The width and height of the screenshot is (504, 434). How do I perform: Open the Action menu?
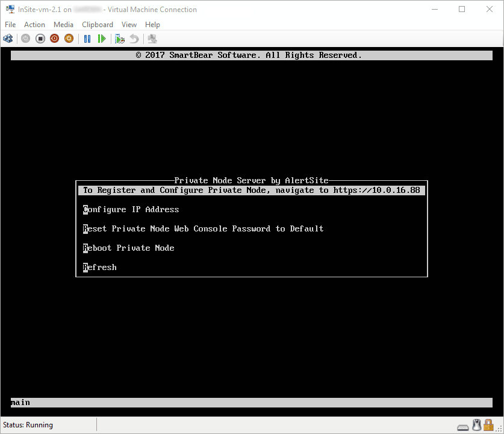pyautogui.click(x=34, y=25)
